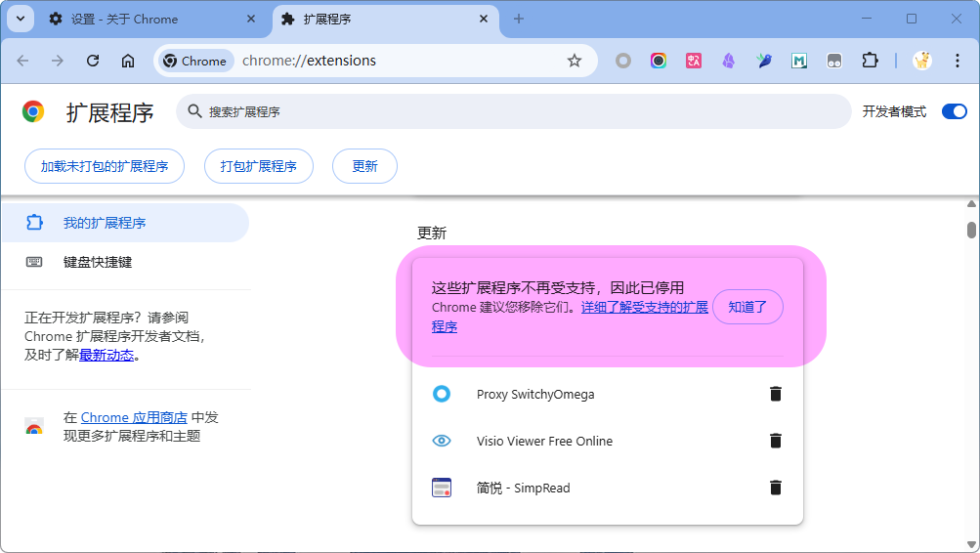Image resolution: width=980 pixels, height=553 pixels.
Task: Open the tab search dropdown arrow
Action: [21, 19]
